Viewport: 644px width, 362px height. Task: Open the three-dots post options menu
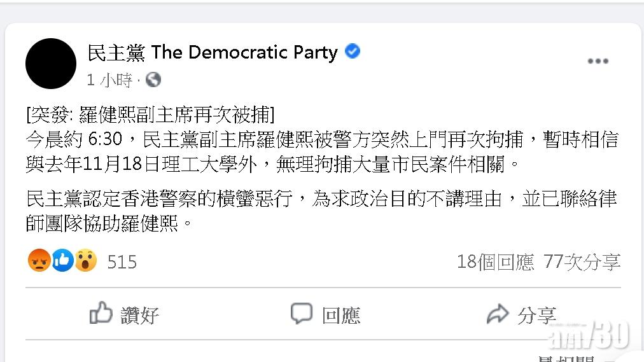pyautogui.click(x=598, y=61)
